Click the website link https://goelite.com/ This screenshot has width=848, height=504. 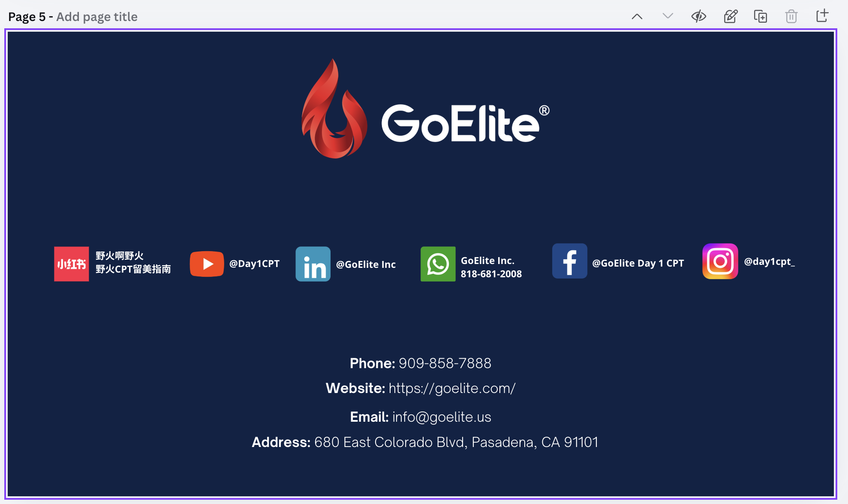pyautogui.click(x=452, y=388)
